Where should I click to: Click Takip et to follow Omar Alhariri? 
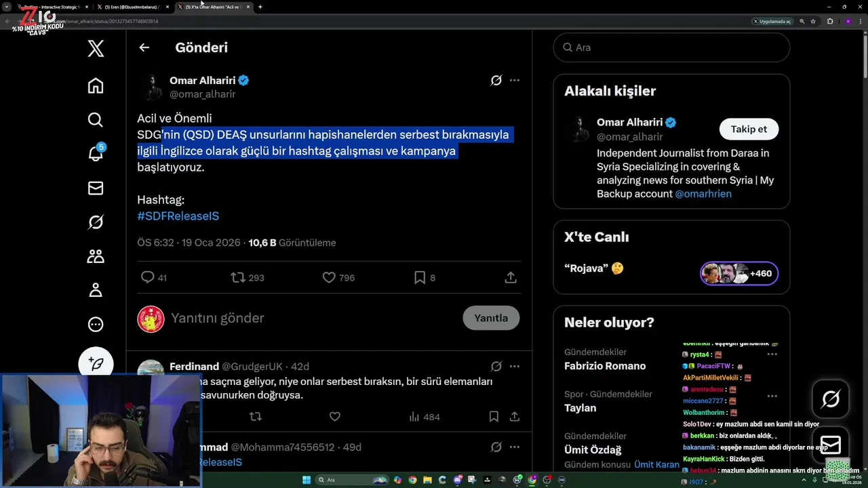tap(749, 129)
